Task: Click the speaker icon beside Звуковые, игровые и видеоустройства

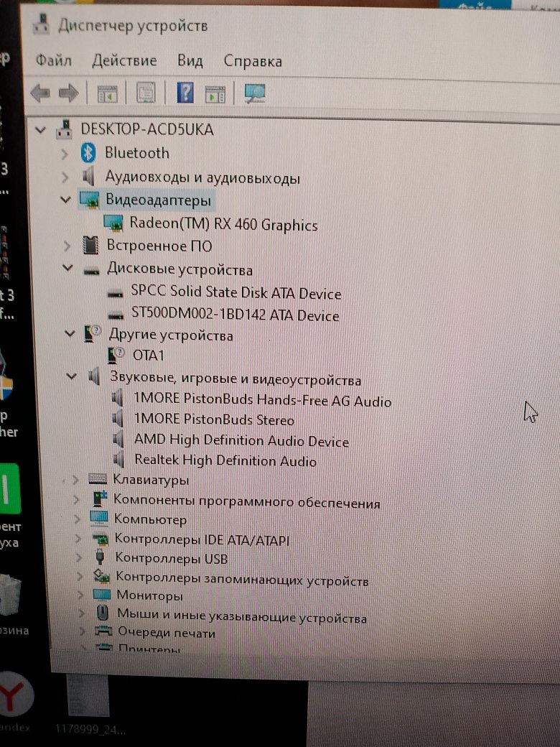Action: tap(94, 376)
